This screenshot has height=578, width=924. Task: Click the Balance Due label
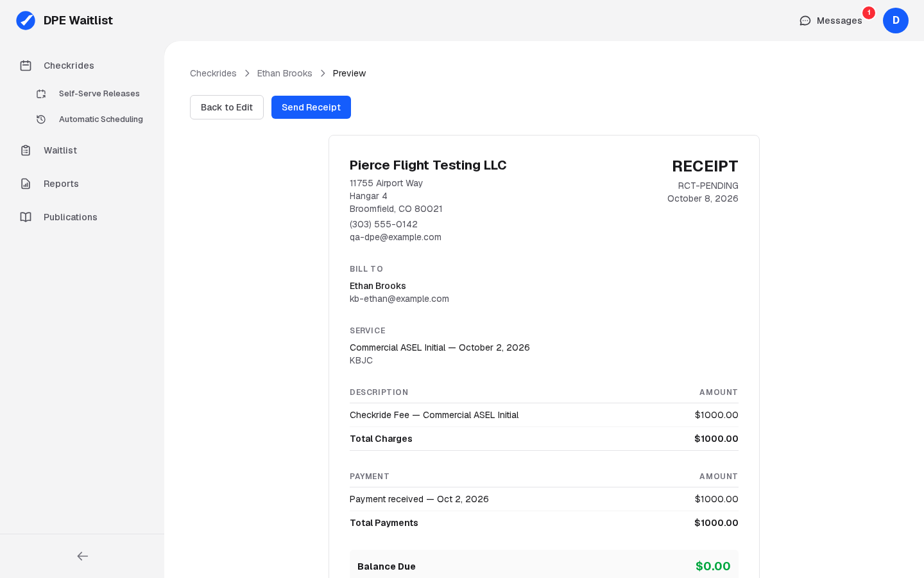point(386,566)
